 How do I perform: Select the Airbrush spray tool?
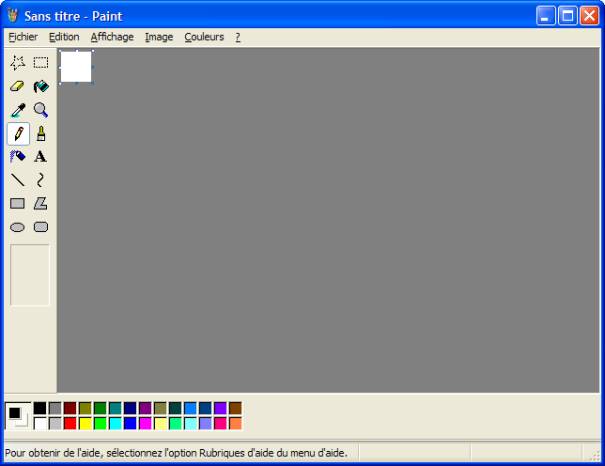click(18, 157)
